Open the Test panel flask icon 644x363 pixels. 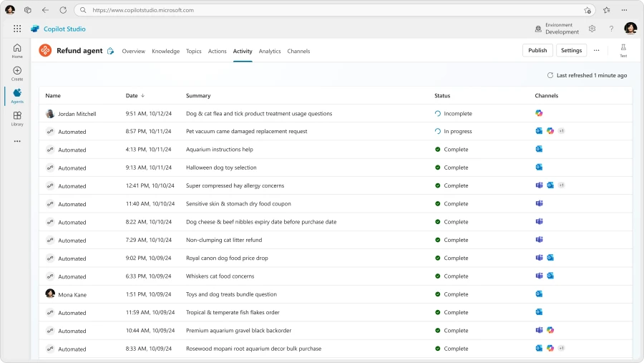(623, 50)
